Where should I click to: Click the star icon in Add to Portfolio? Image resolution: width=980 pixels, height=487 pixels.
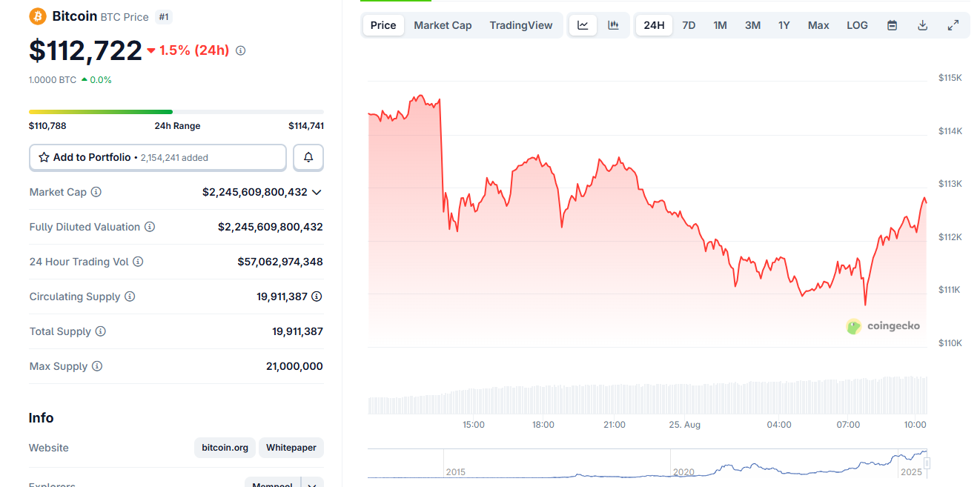pyautogui.click(x=44, y=157)
